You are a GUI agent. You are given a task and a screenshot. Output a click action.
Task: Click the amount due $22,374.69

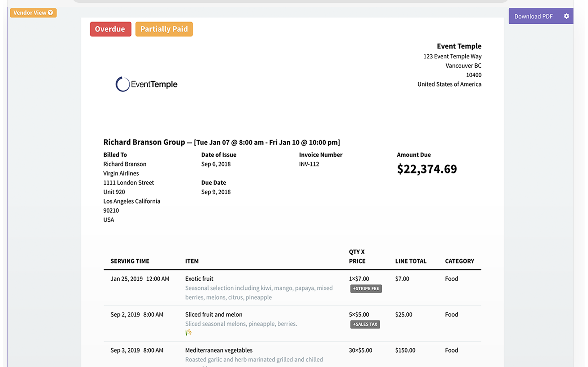pyautogui.click(x=427, y=169)
